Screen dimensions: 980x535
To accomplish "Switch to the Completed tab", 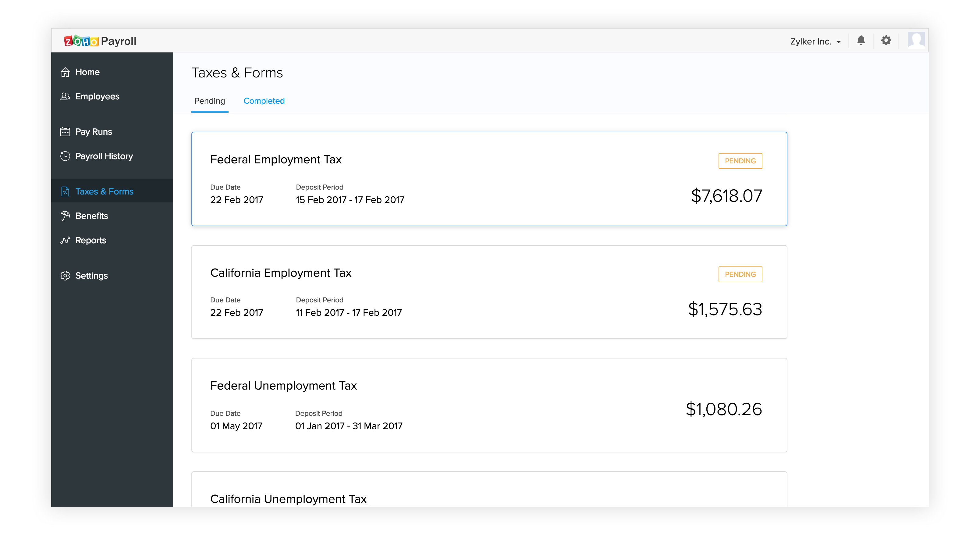I will (x=264, y=101).
